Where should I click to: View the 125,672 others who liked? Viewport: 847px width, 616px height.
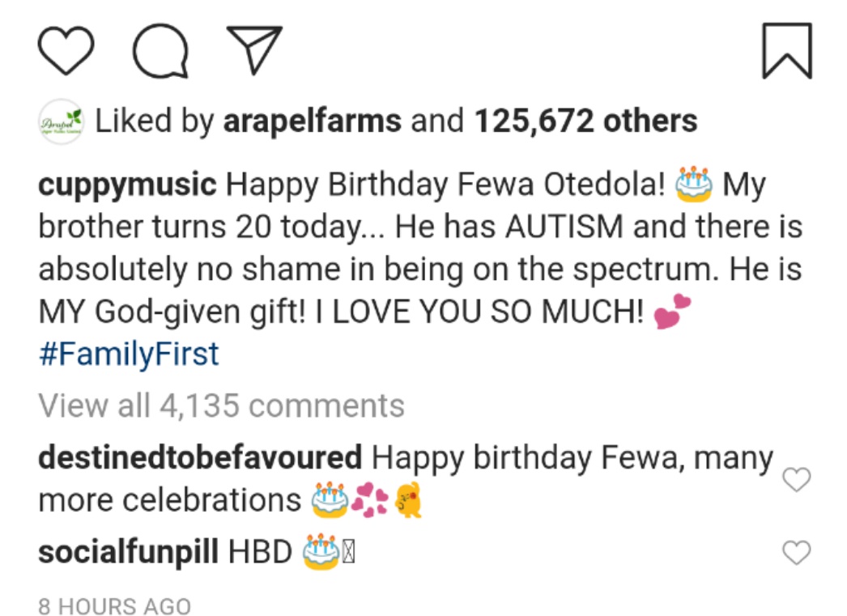585,121
